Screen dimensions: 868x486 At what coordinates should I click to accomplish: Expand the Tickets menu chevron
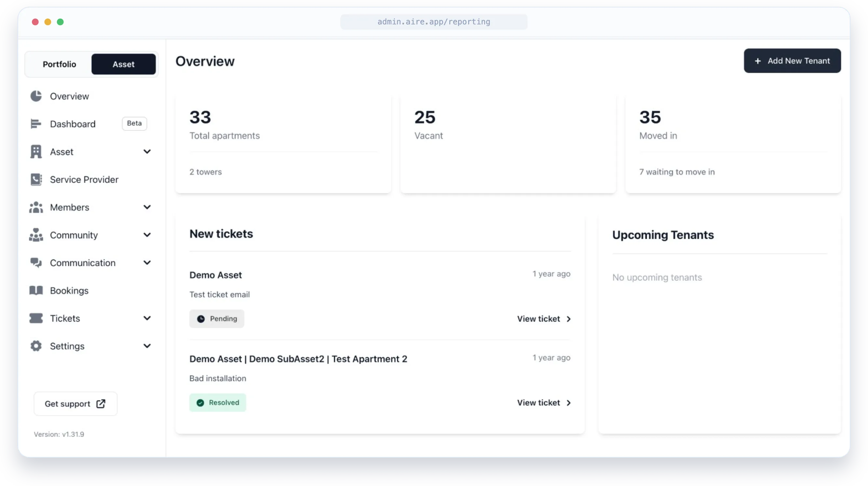point(147,318)
